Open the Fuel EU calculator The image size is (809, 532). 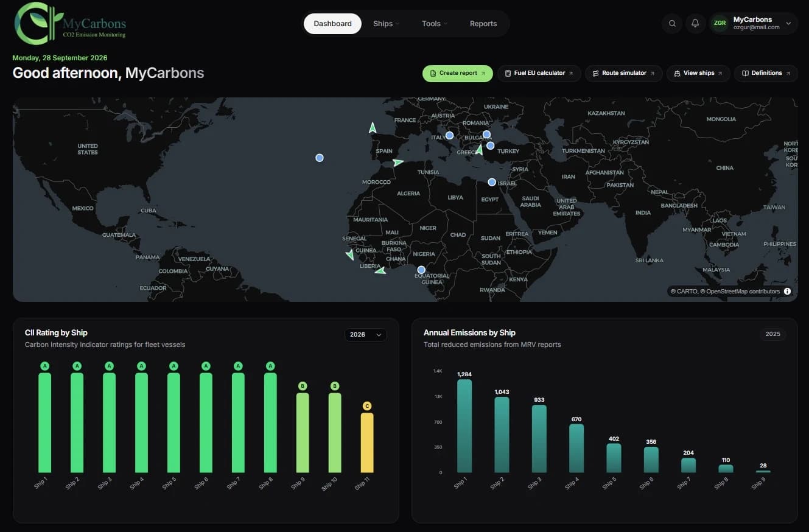tap(539, 73)
